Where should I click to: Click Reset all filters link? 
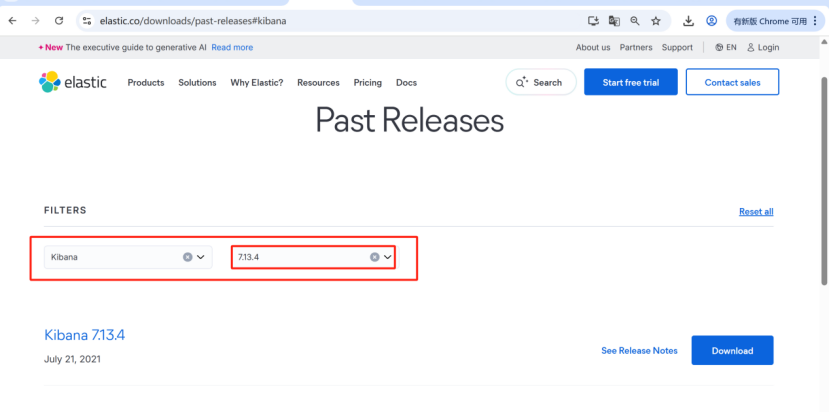click(756, 212)
